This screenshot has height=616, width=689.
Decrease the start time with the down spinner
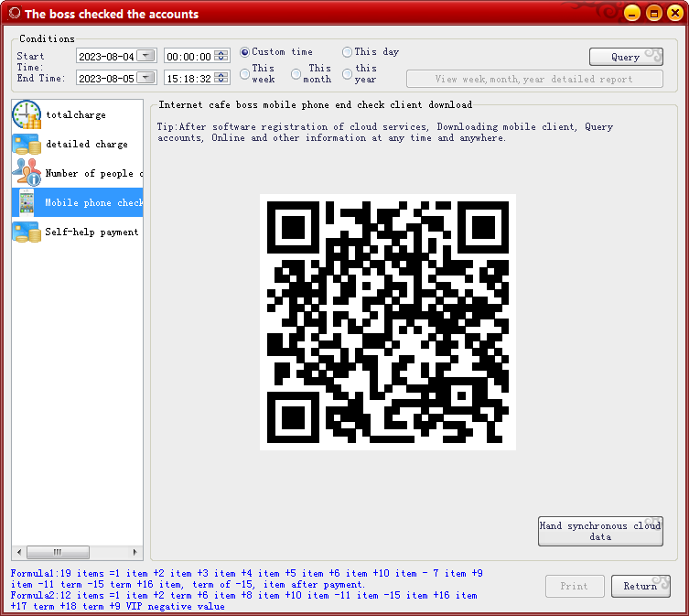point(221,59)
